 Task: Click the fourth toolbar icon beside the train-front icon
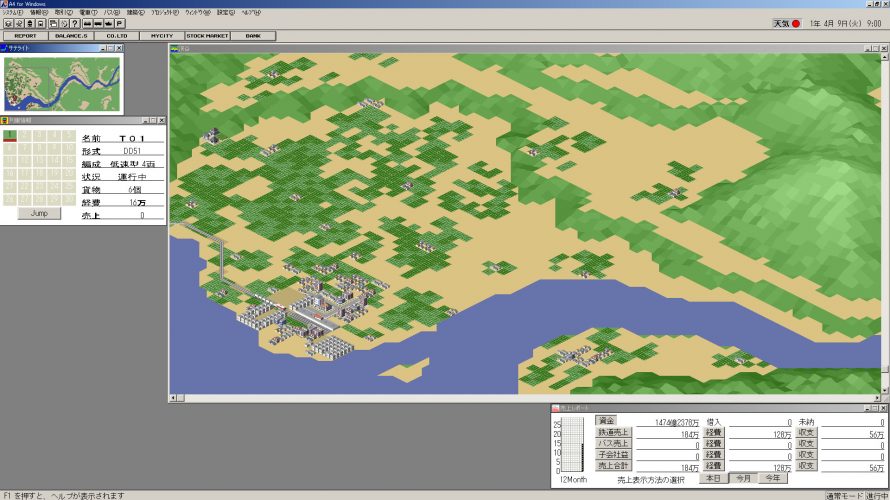41,23
